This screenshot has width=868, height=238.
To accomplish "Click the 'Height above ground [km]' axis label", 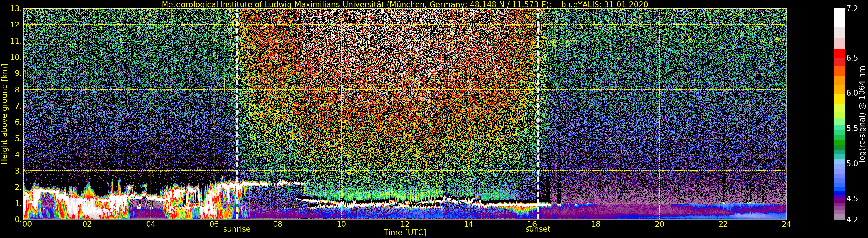I will click(x=4, y=114).
